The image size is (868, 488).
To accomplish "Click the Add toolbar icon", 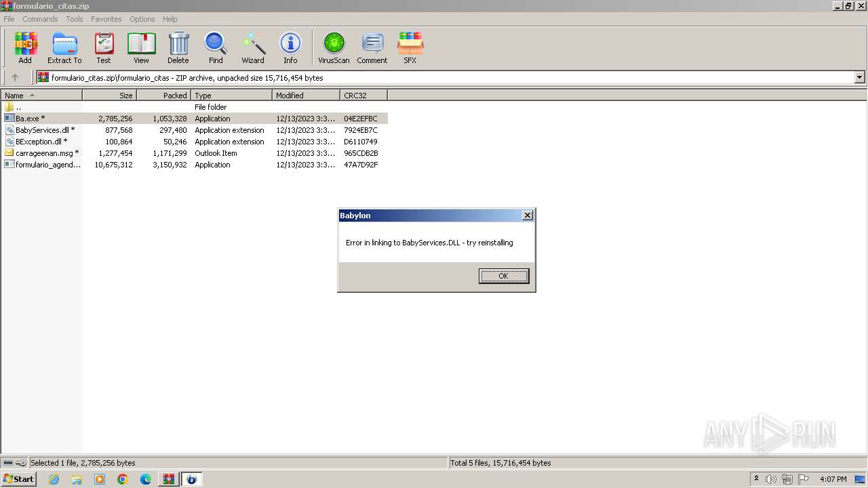I will tap(25, 47).
